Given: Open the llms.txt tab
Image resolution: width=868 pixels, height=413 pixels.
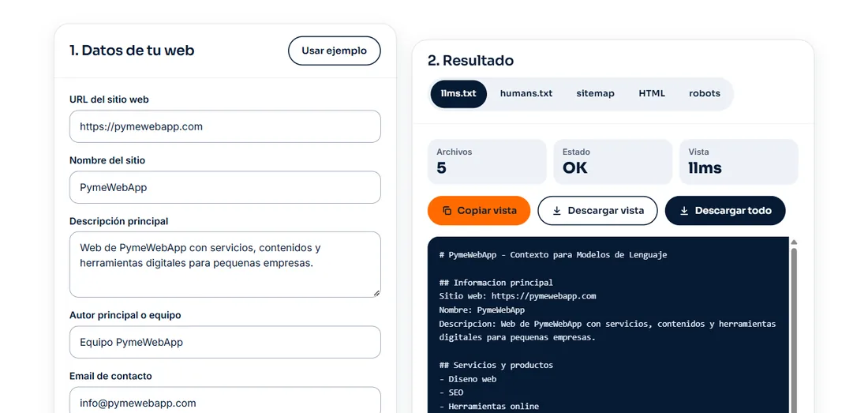Looking at the screenshot, I should click(458, 93).
